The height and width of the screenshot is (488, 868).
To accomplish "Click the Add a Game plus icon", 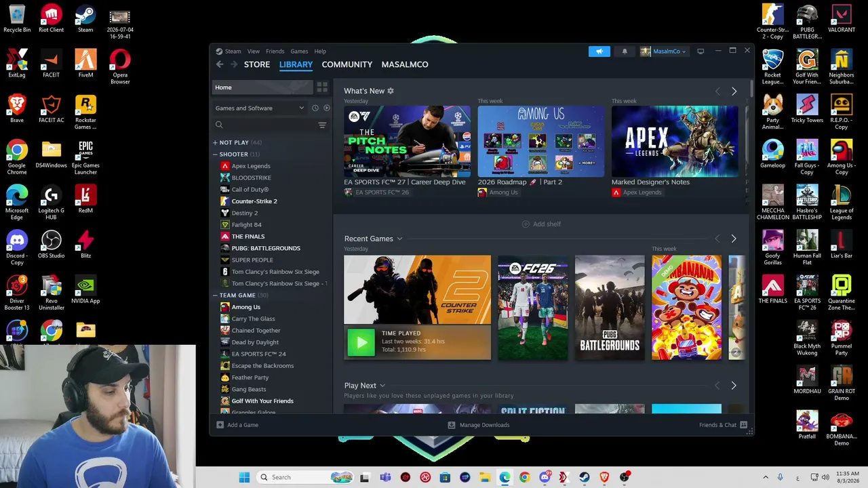I will pos(220,425).
